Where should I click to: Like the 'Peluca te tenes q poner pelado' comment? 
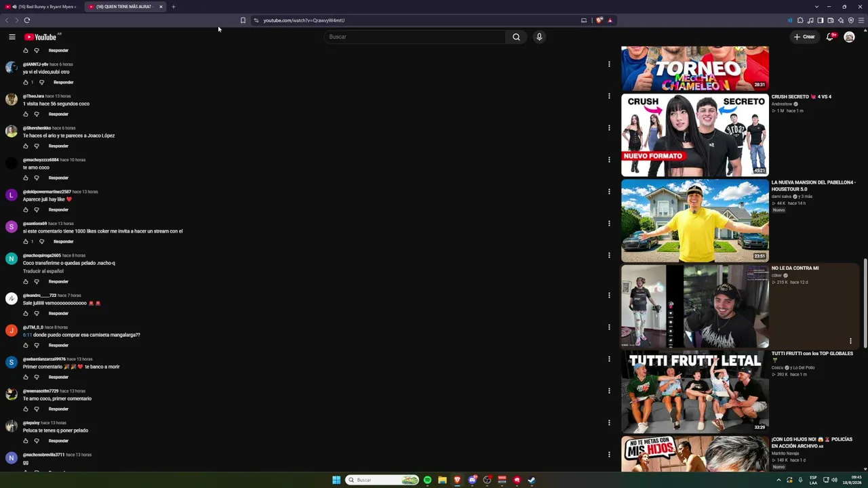[x=26, y=441]
